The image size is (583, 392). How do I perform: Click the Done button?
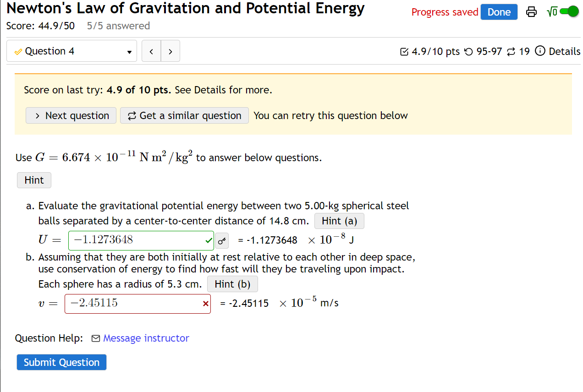tap(499, 12)
